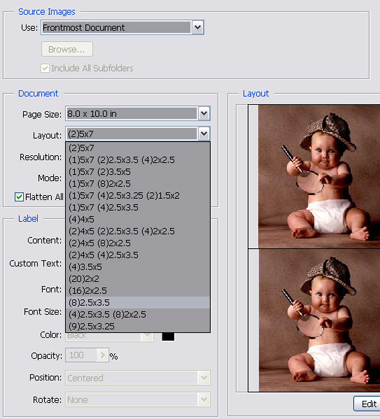Screen dimensions: 380x419
Task: Choose (4)2.5x3.5 (8)2x2.5 layout
Action: (x=138, y=314)
